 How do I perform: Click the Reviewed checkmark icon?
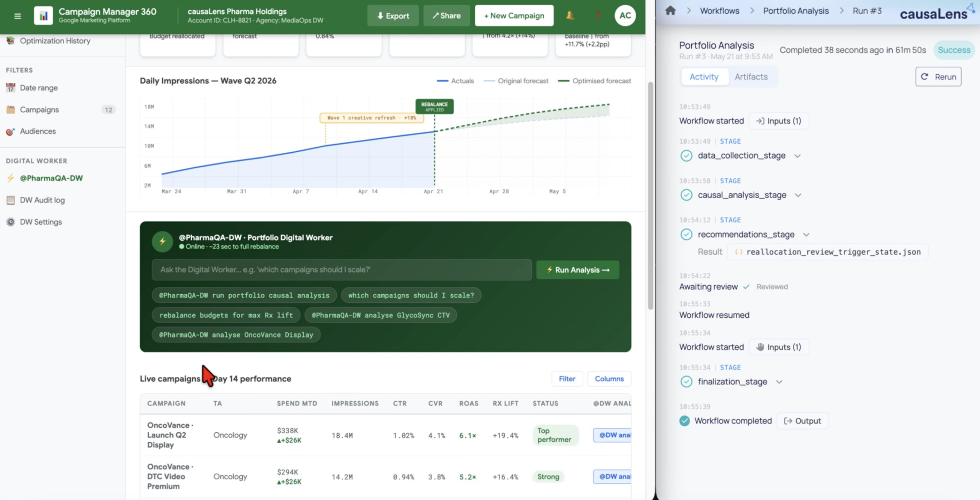[x=746, y=287]
